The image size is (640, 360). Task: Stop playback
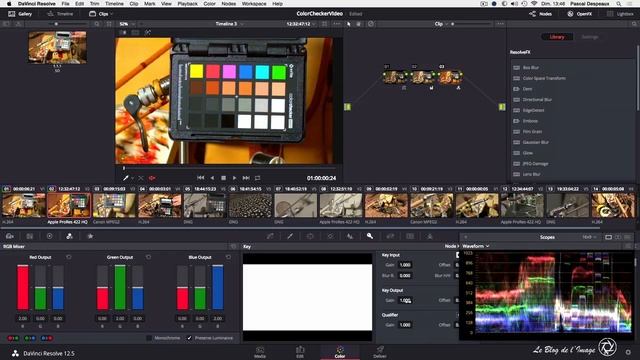(223, 178)
